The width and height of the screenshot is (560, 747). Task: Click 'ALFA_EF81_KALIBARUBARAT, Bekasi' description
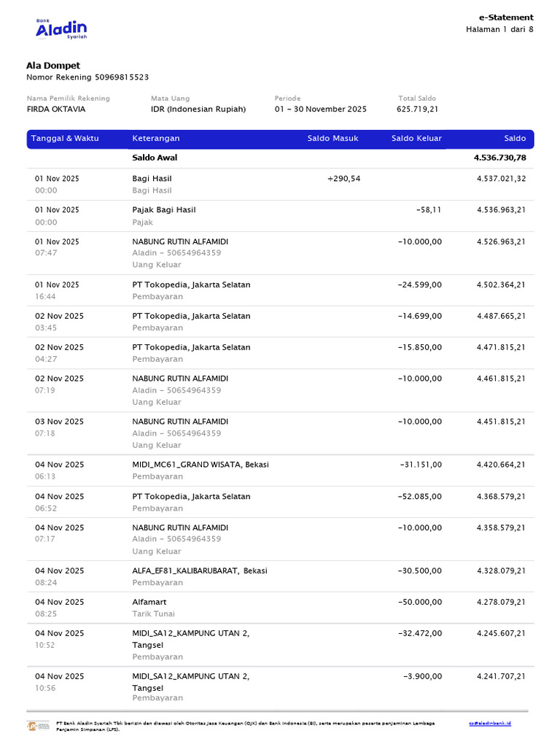coord(200,571)
